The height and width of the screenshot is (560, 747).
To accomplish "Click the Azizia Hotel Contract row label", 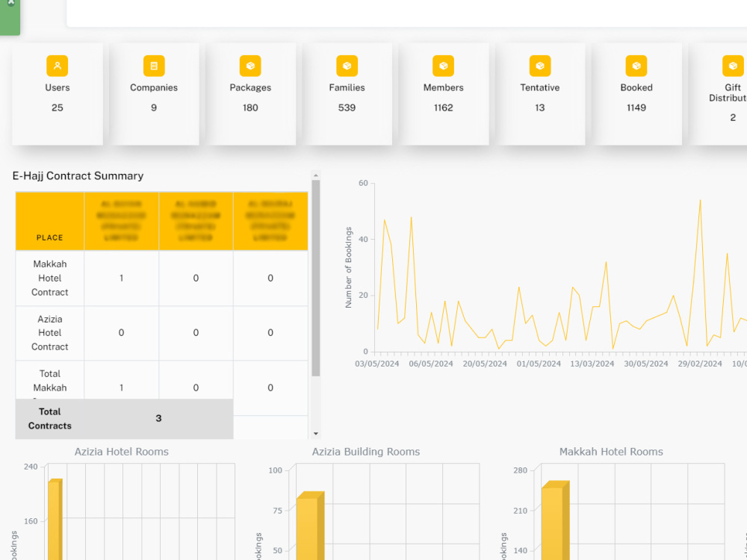I will [x=49, y=333].
